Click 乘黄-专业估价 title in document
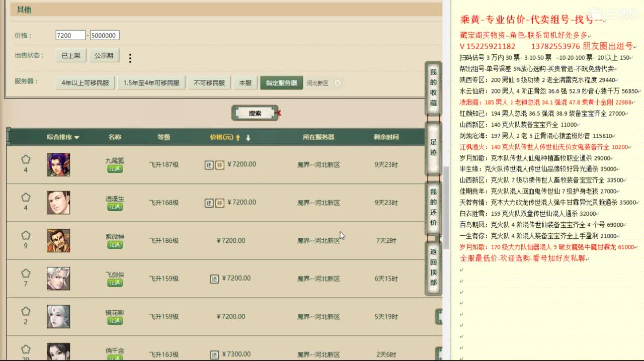Image resolution: width=644 pixels, height=361 pixels. pos(532,20)
